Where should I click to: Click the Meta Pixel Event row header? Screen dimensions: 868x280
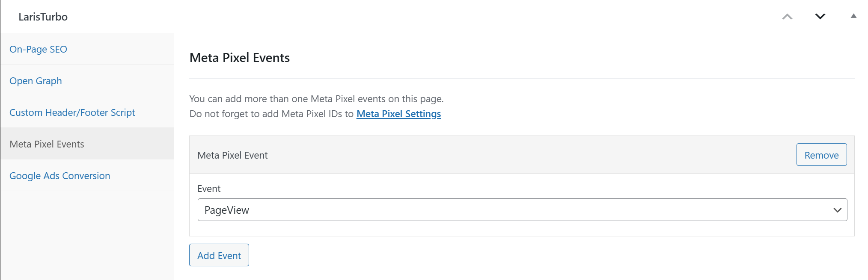pos(233,155)
